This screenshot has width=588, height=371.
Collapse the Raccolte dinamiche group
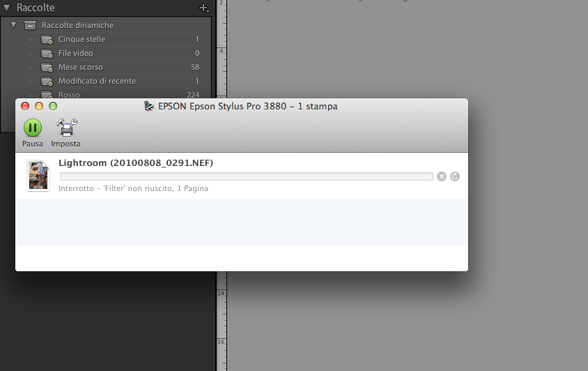pos(13,25)
